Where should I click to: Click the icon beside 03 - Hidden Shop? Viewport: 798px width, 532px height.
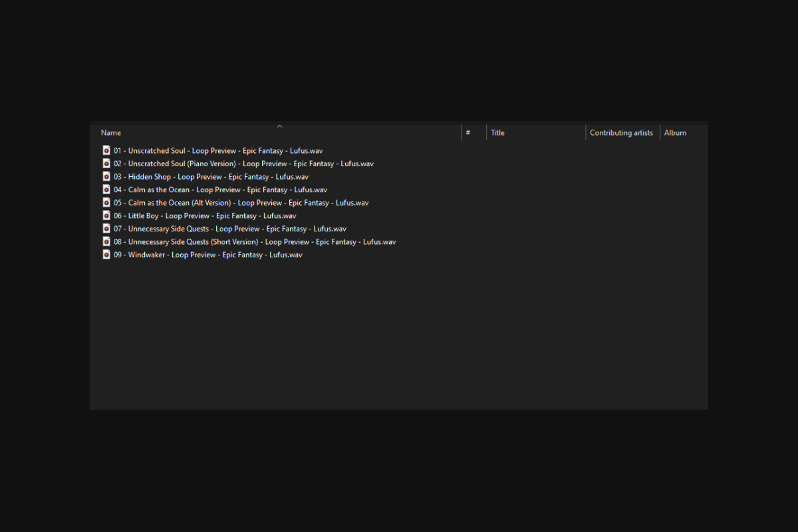click(106, 176)
